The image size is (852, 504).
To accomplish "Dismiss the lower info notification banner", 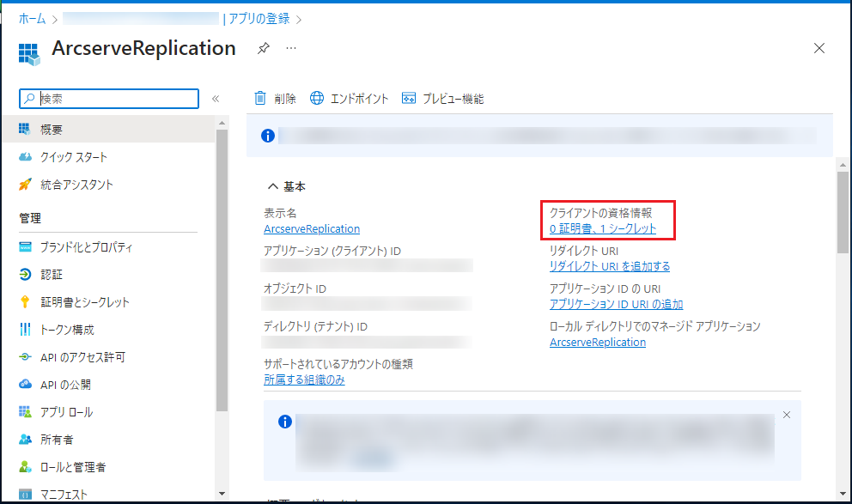I will click(x=786, y=415).
